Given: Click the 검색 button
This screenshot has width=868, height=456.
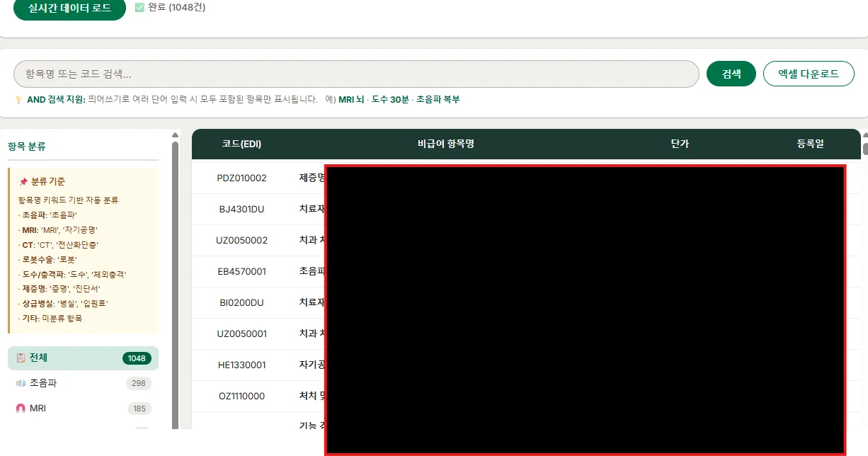Looking at the screenshot, I should pos(731,74).
